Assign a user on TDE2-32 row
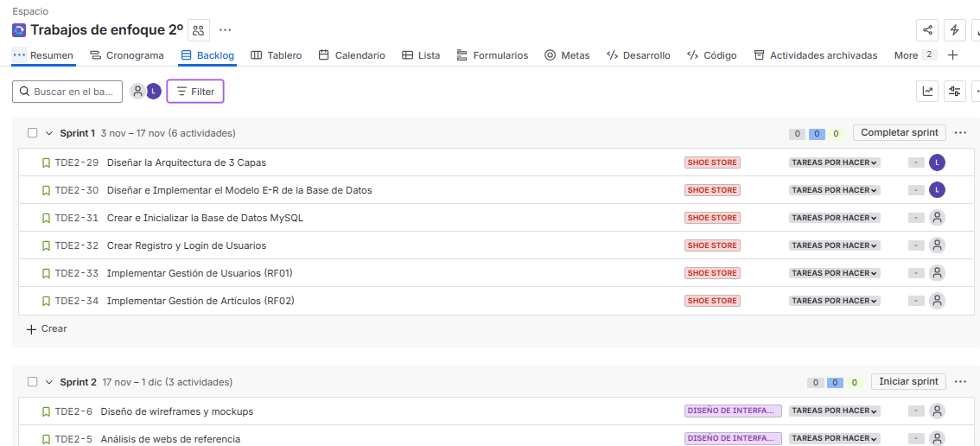This screenshot has width=980, height=446. click(937, 245)
